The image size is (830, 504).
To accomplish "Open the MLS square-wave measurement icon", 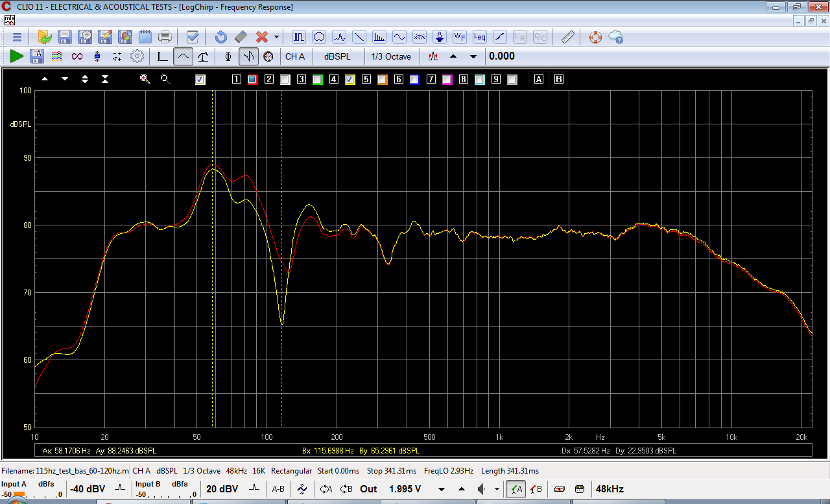I will click(x=299, y=37).
